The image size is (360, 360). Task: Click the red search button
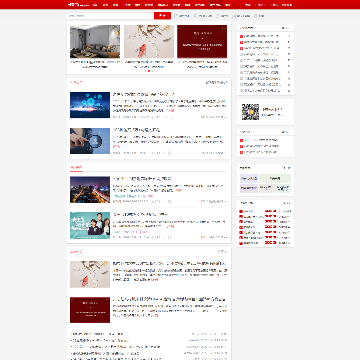pyautogui.click(x=162, y=16)
